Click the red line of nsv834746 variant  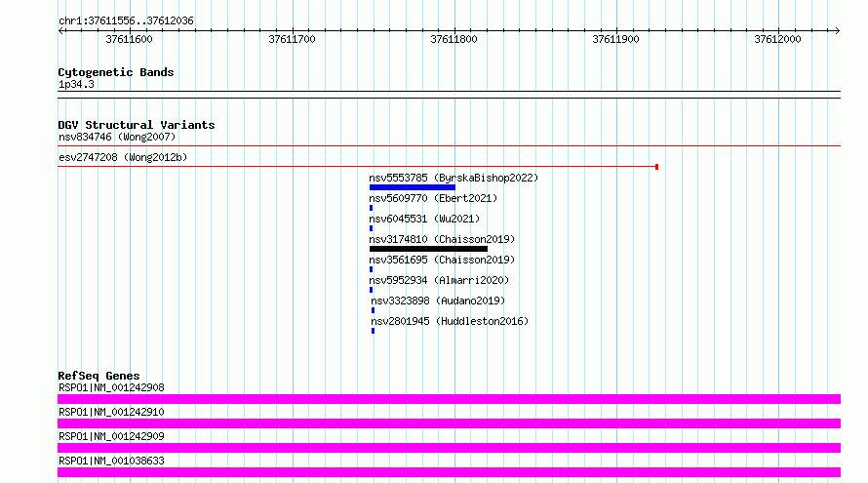click(449, 146)
